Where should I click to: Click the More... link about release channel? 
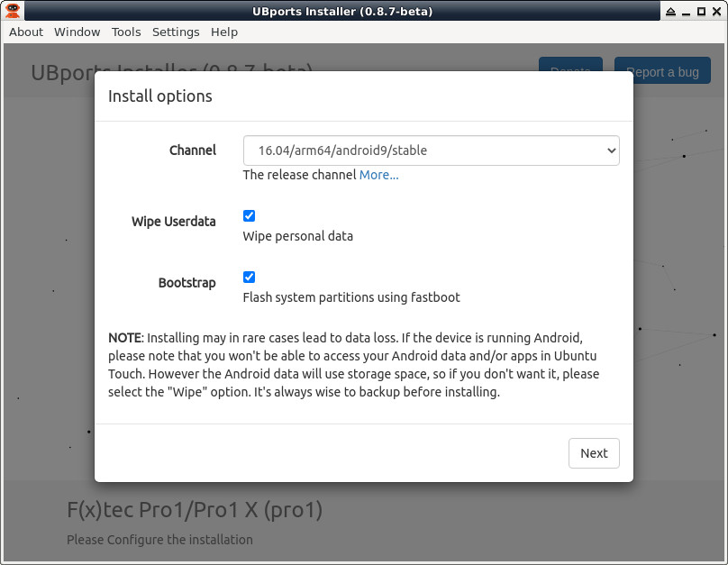point(378,175)
